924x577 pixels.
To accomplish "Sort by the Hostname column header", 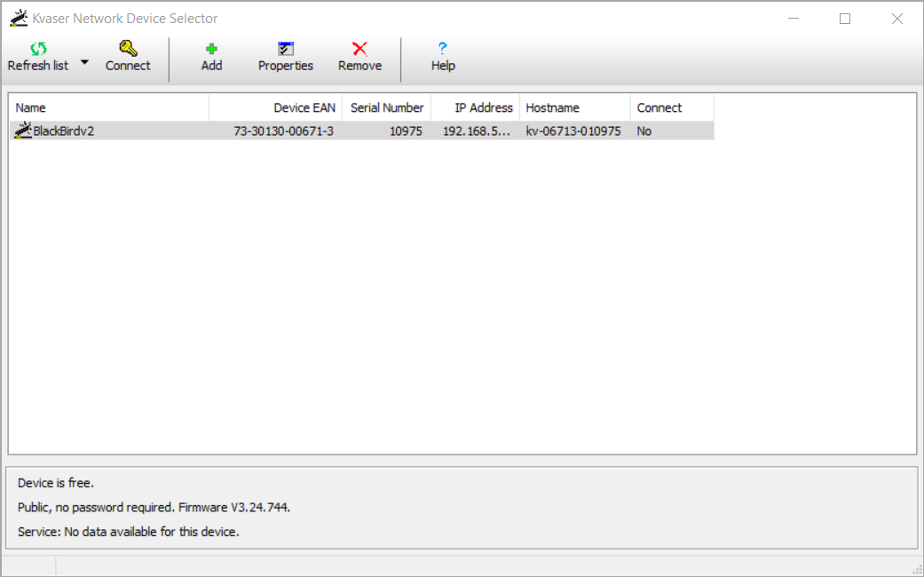I will [575, 108].
